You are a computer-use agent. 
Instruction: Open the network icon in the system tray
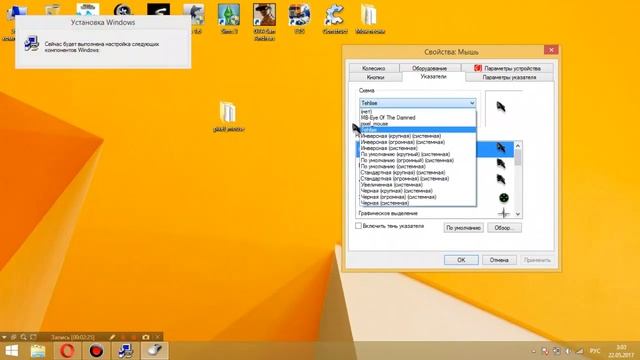click(x=580, y=351)
